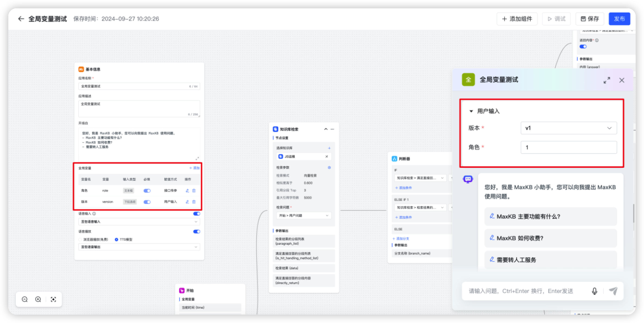Click the info icon beside 语音输入
The height and width of the screenshot is (323, 644).
point(94,214)
